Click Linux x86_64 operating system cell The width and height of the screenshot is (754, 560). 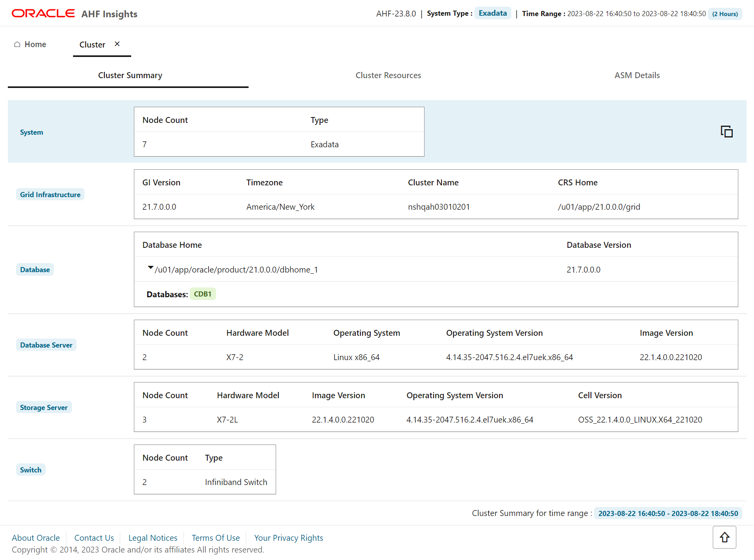(x=356, y=357)
